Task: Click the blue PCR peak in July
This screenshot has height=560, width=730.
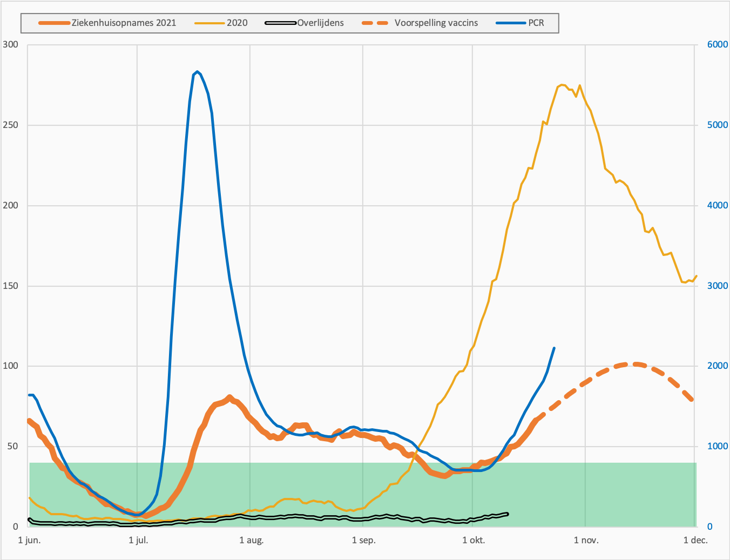Action: pos(197,72)
